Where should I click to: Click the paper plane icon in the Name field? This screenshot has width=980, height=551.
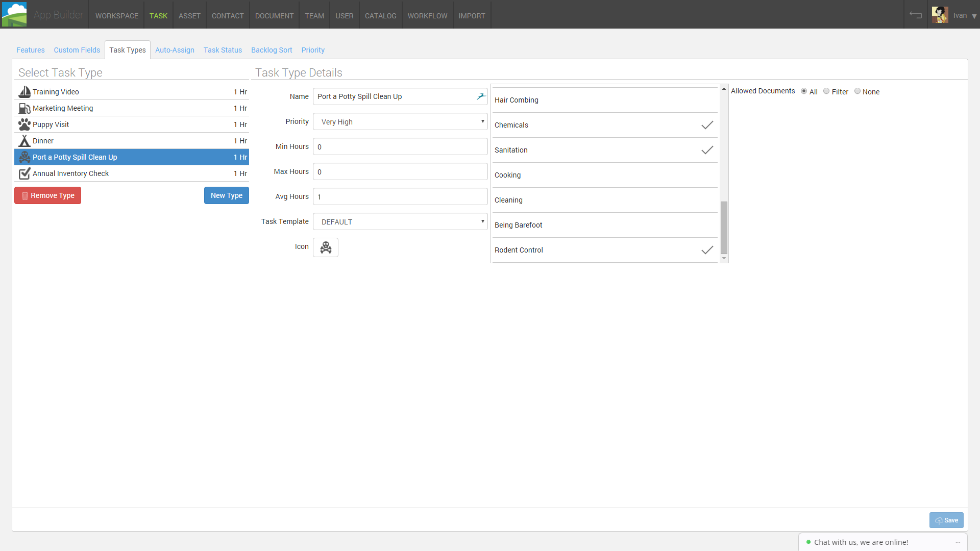tap(480, 96)
